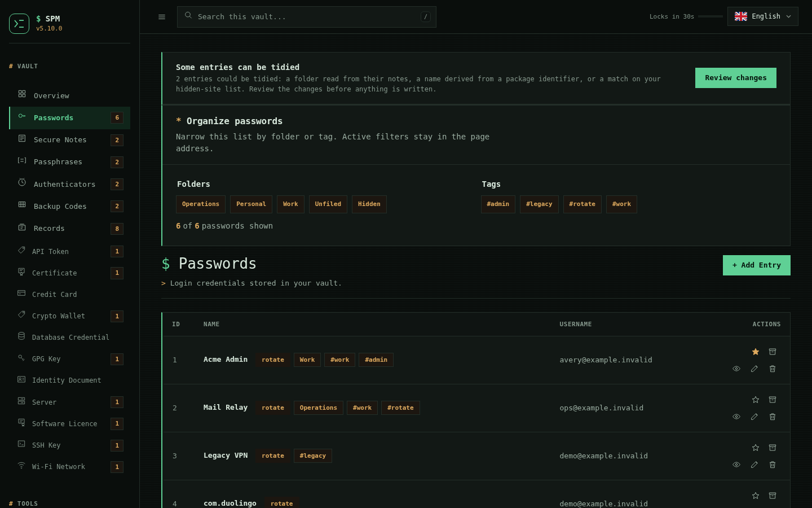Filter by the Hidden folder
812x508 pixels.
pos(369,204)
